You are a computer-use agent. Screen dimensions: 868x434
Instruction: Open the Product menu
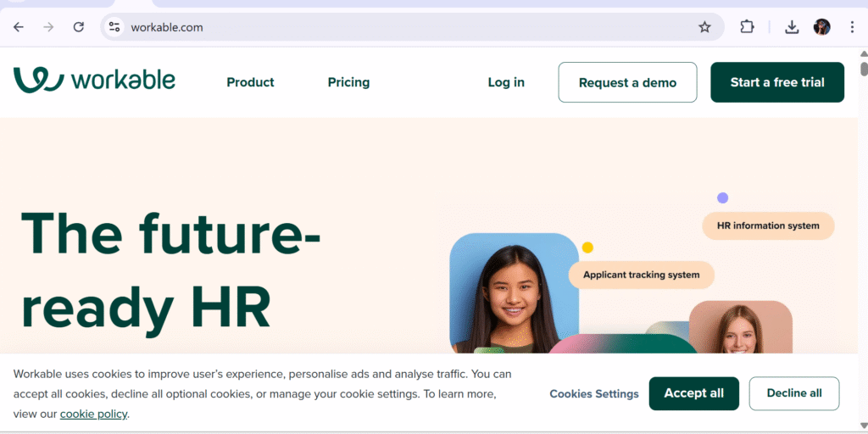click(x=250, y=82)
